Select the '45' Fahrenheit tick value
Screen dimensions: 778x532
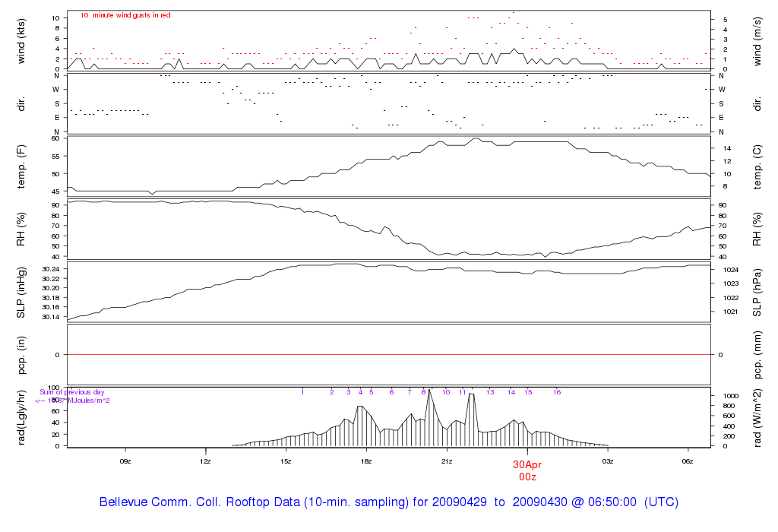(55, 192)
